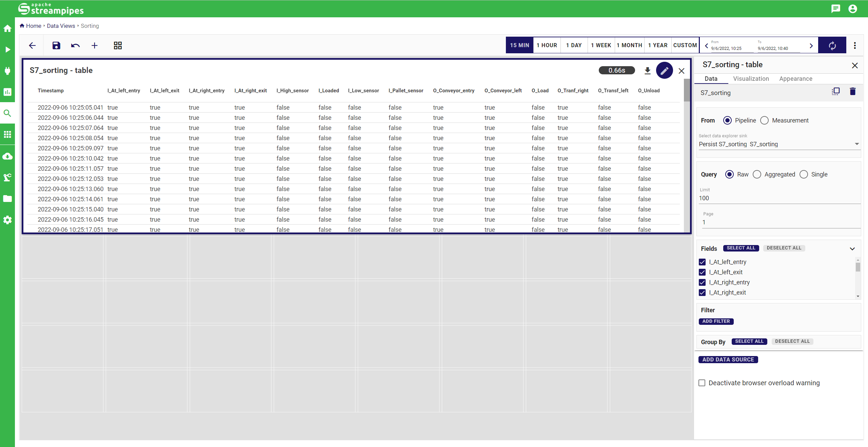The width and height of the screenshot is (868, 447).
Task: Collapse the Fields section chevron
Action: (852, 249)
